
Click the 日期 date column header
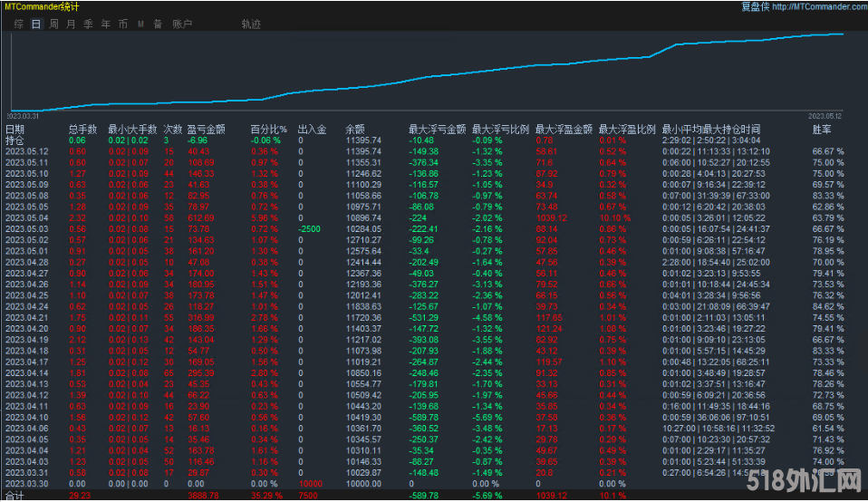tap(15, 130)
